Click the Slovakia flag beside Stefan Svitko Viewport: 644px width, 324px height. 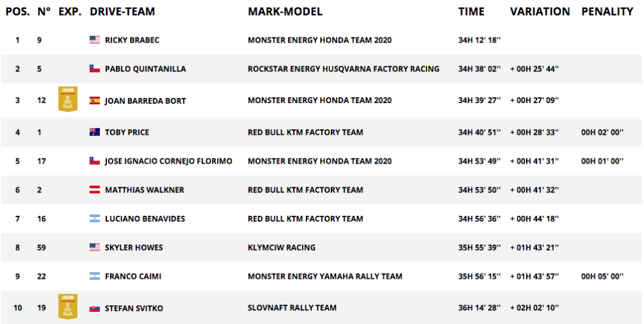tap(95, 308)
